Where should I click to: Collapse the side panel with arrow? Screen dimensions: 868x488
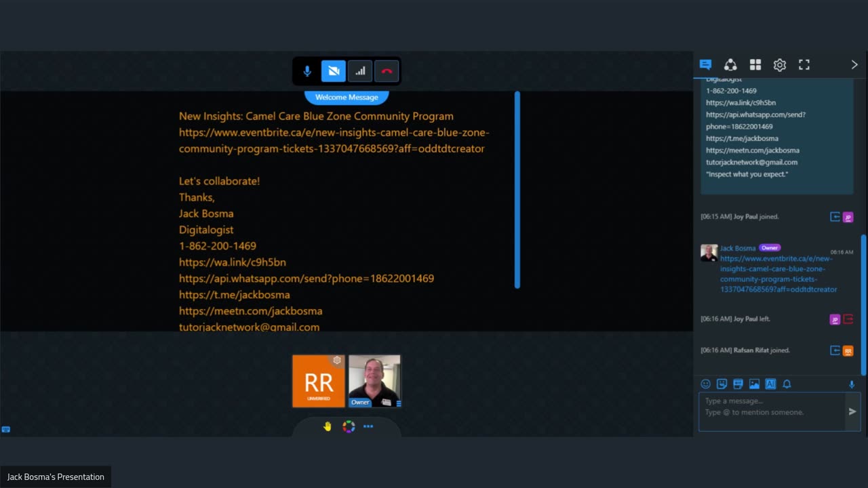[x=854, y=64]
